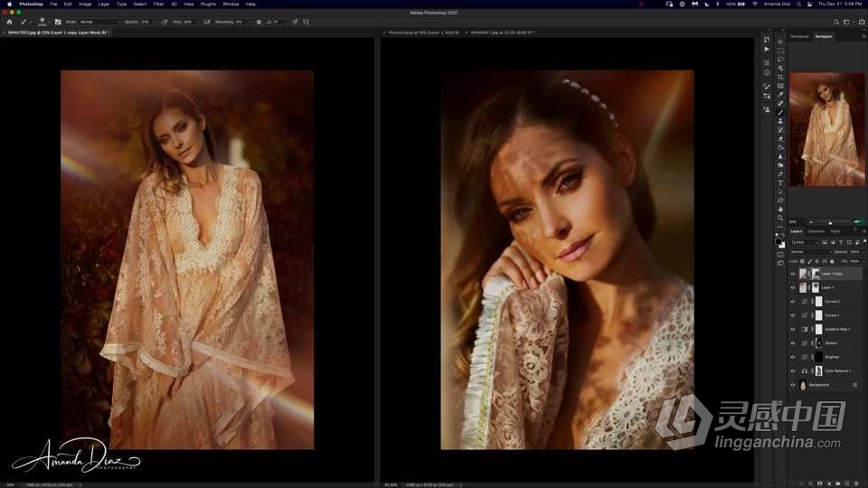
Task: Select the Brush tool in toolbar
Action: [x=780, y=112]
